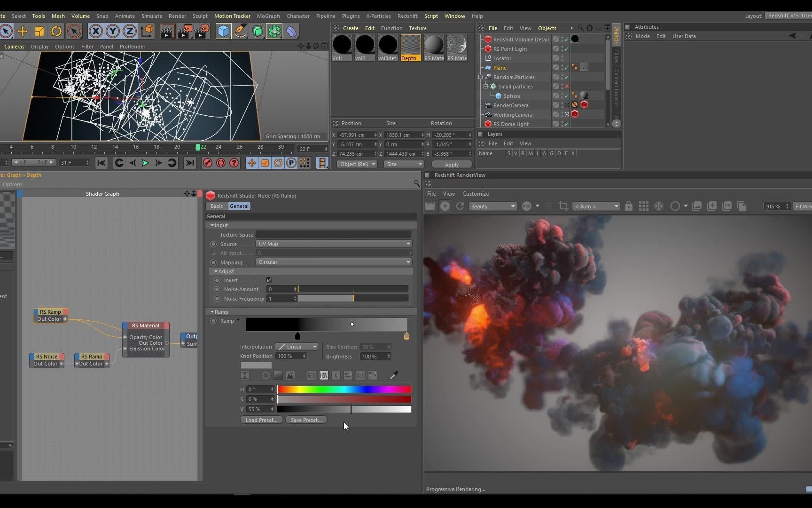
Task: Lock movement to the X axis
Action: (x=95, y=31)
